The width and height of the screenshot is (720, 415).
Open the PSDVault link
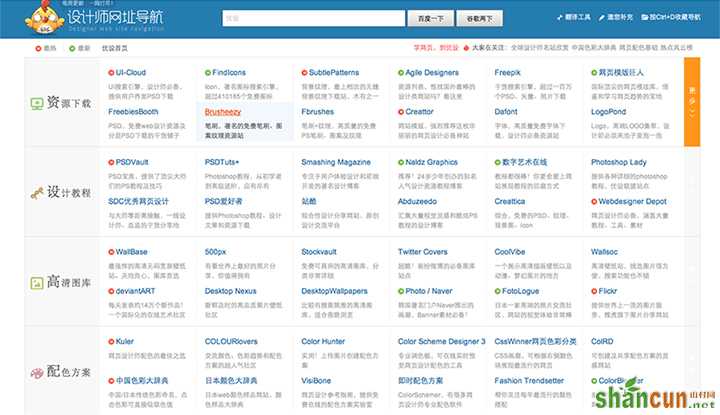[132, 162]
